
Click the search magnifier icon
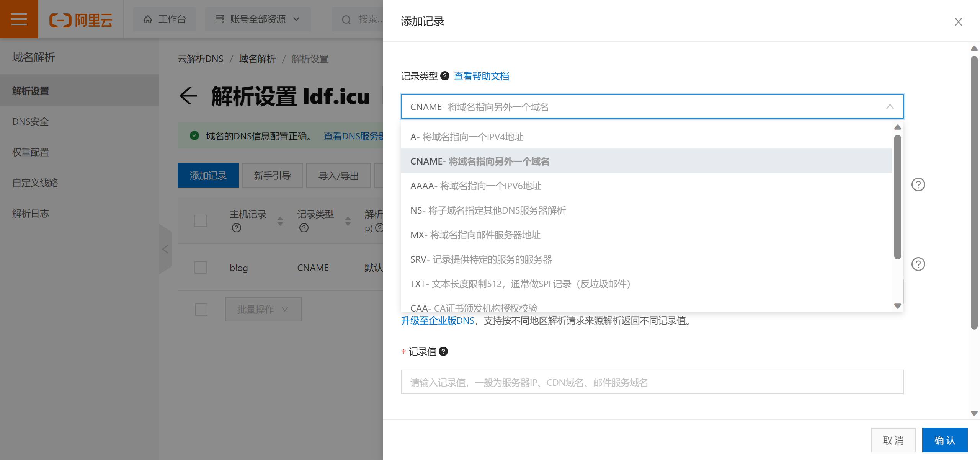click(346, 20)
